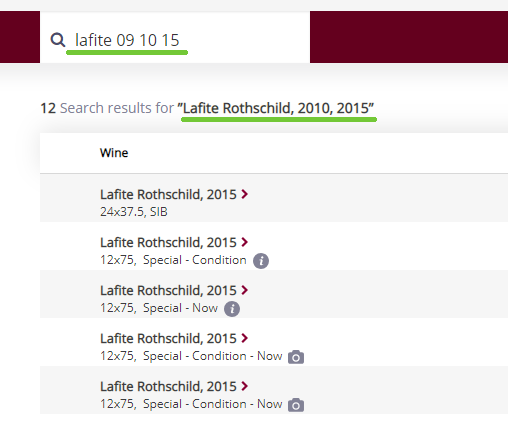Expand chevron next to 24x37.5 SIB Lafite 2015
Screen dimensions: 514x429
point(245,194)
